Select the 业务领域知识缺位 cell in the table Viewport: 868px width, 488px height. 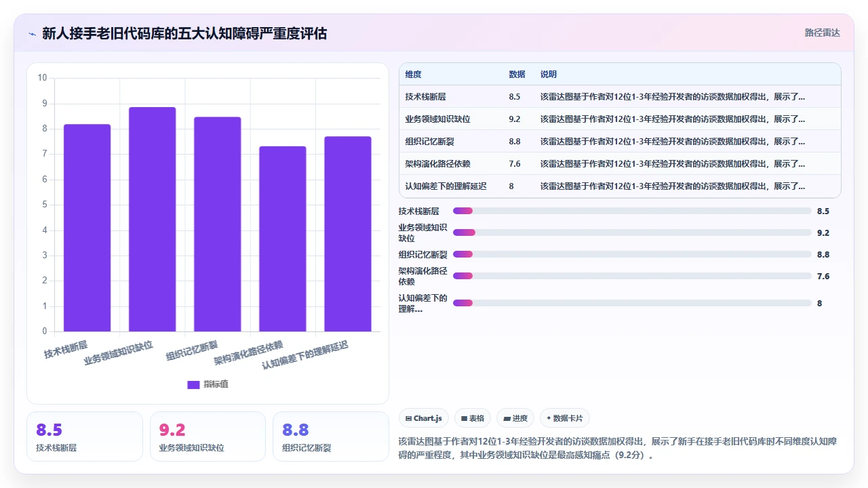coord(437,119)
